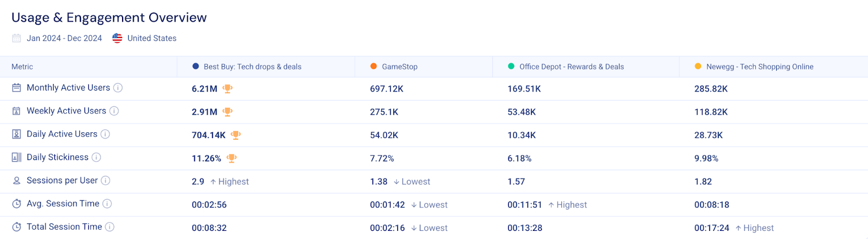Click the United States flag icon
868x239 pixels.
[117, 38]
